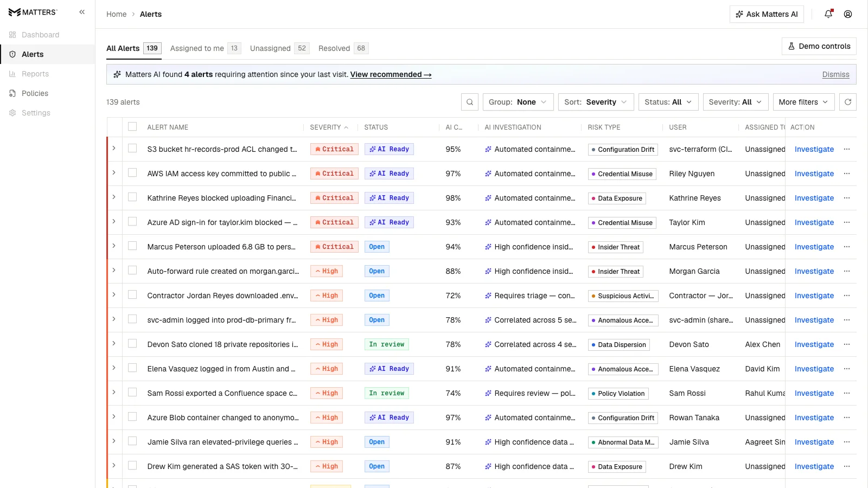
Task: Open row menu for Azure Blob container alert
Action: 847,418
